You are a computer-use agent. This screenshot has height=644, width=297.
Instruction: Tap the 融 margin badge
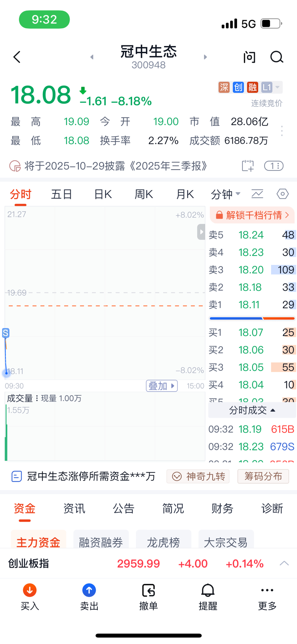click(x=253, y=88)
